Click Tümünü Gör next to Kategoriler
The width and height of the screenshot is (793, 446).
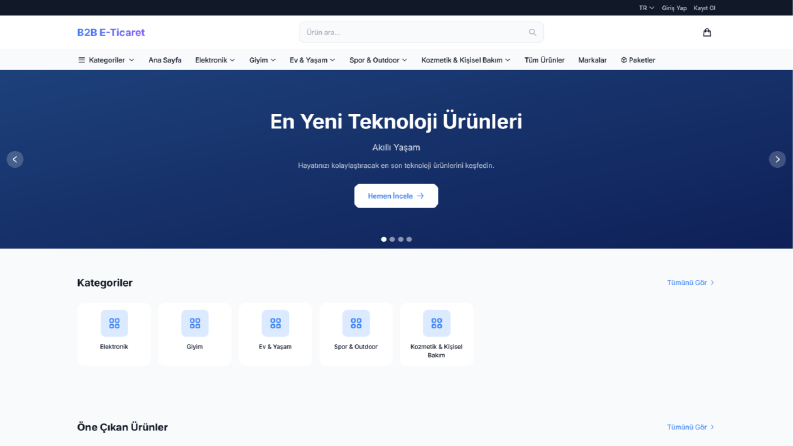tap(690, 283)
